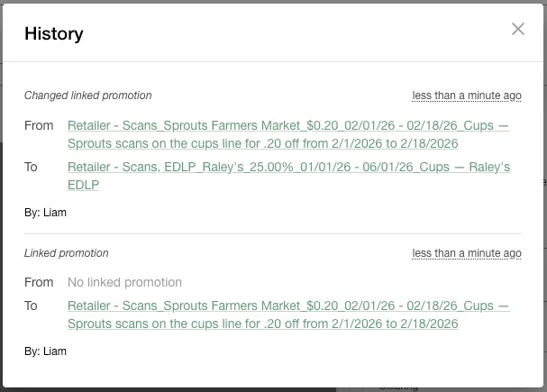Select the 'Linked promotion' entry heading
Screen dimensions: 547x392
67,253
